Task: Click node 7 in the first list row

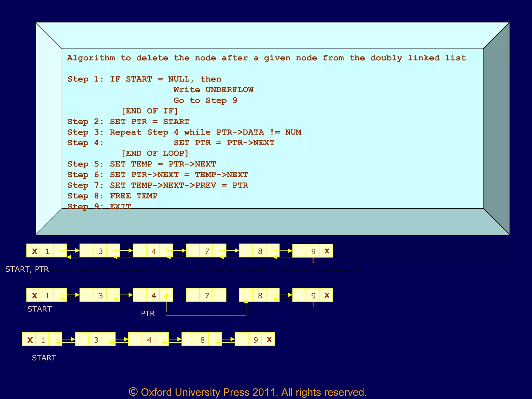Action: pos(207,251)
